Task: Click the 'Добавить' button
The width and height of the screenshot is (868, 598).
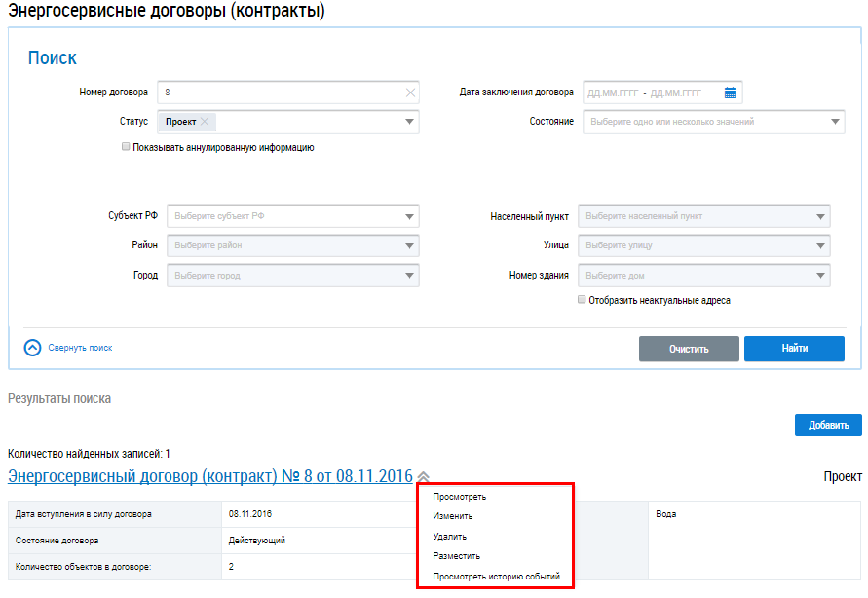Action: point(828,425)
